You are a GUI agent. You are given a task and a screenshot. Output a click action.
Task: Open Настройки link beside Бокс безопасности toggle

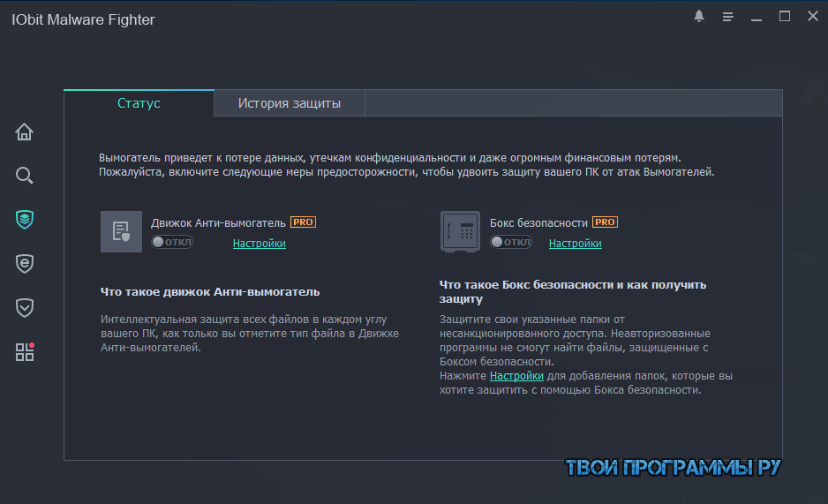click(x=575, y=244)
